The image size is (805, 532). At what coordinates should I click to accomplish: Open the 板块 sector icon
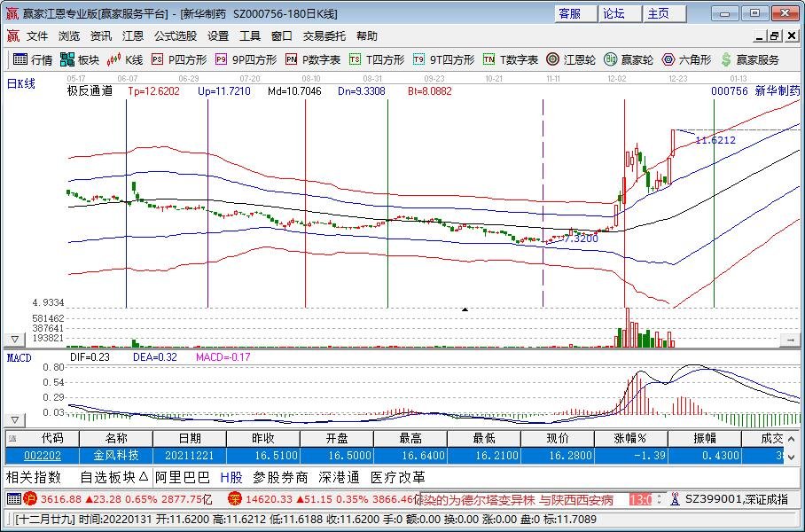point(67,59)
